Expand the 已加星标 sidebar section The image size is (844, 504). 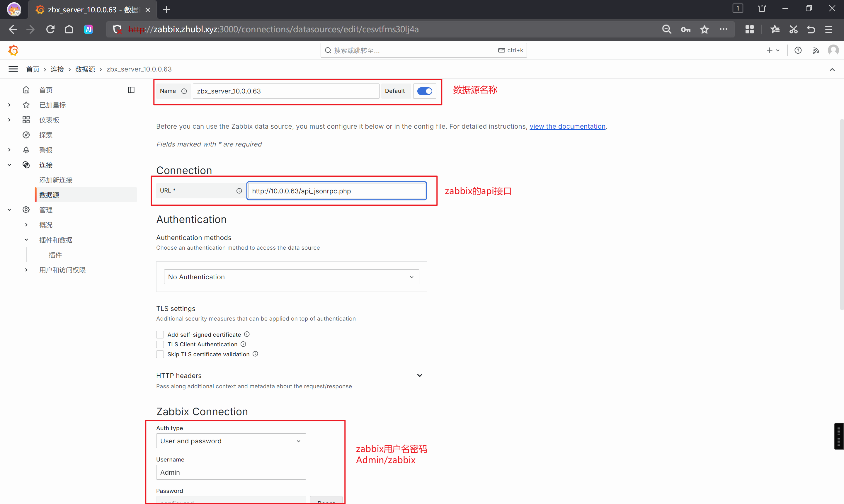(9, 105)
